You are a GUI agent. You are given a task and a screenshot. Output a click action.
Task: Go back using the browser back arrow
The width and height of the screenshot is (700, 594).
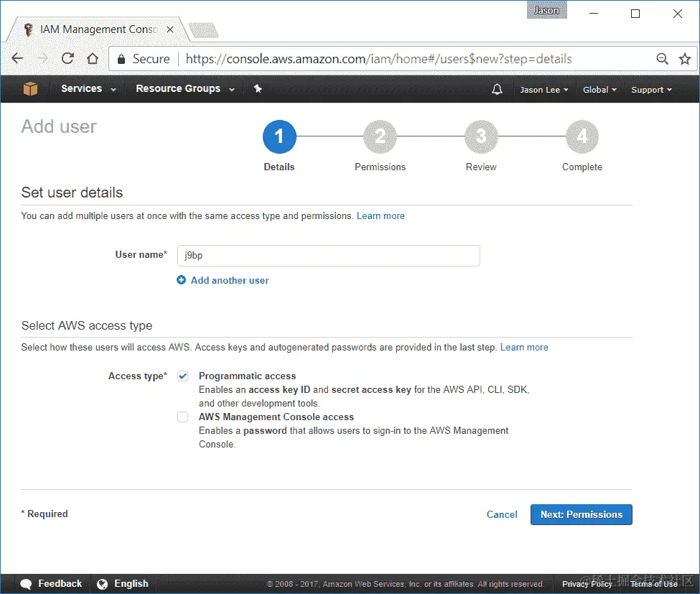(x=17, y=58)
